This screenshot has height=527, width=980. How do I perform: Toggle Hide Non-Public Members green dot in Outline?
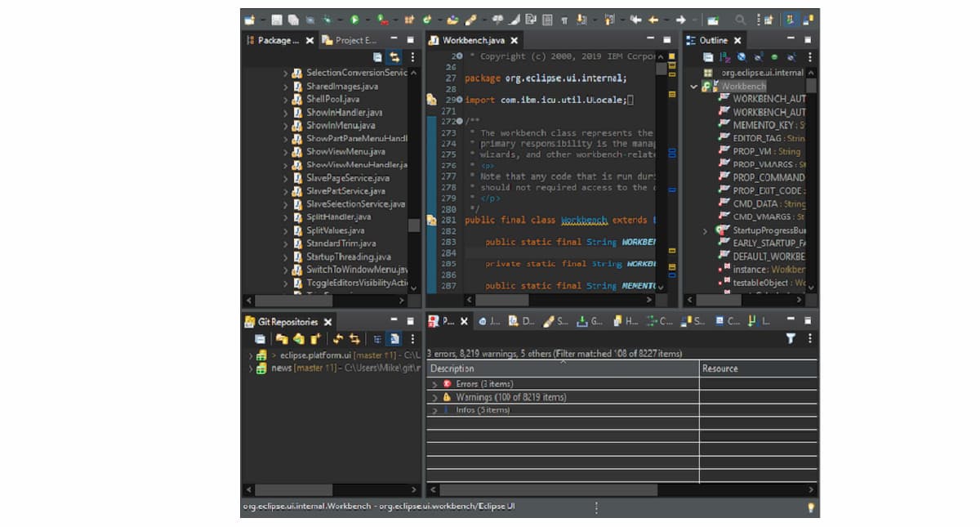tap(774, 57)
